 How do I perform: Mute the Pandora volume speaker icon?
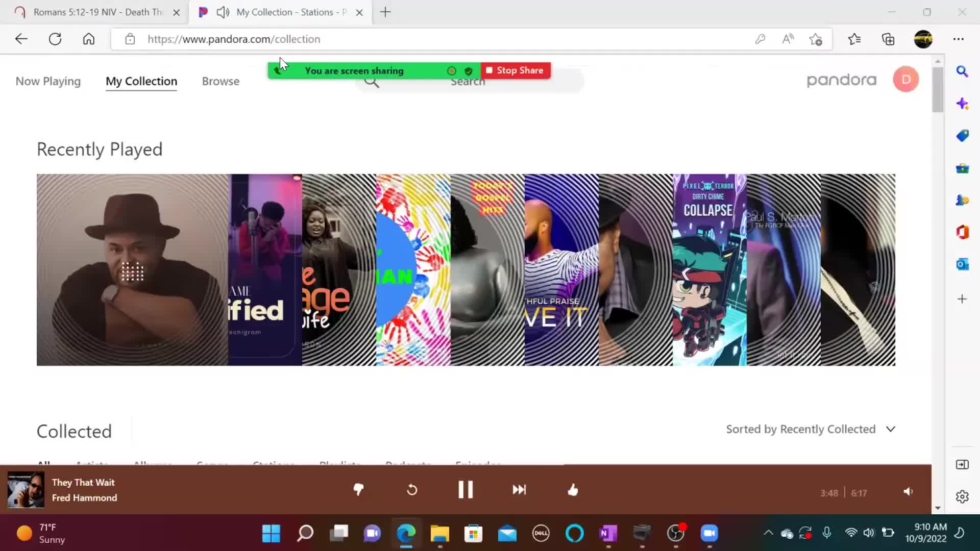[x=908, y=492]
